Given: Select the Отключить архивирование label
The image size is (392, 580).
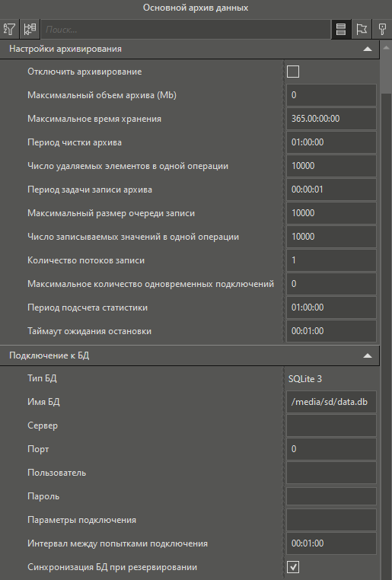Looking at the screenshot, I should [84, 72].
